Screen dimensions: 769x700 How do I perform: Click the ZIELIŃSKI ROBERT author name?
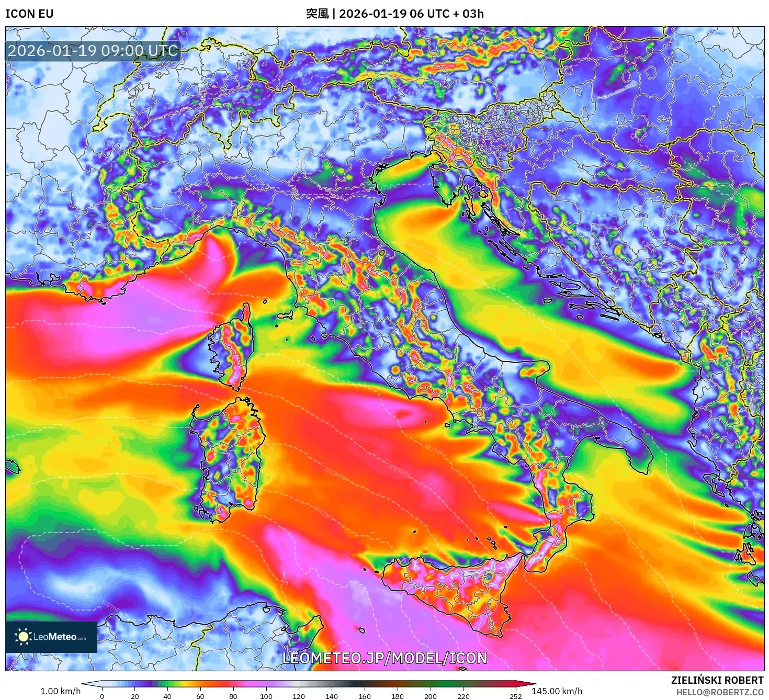717,680
